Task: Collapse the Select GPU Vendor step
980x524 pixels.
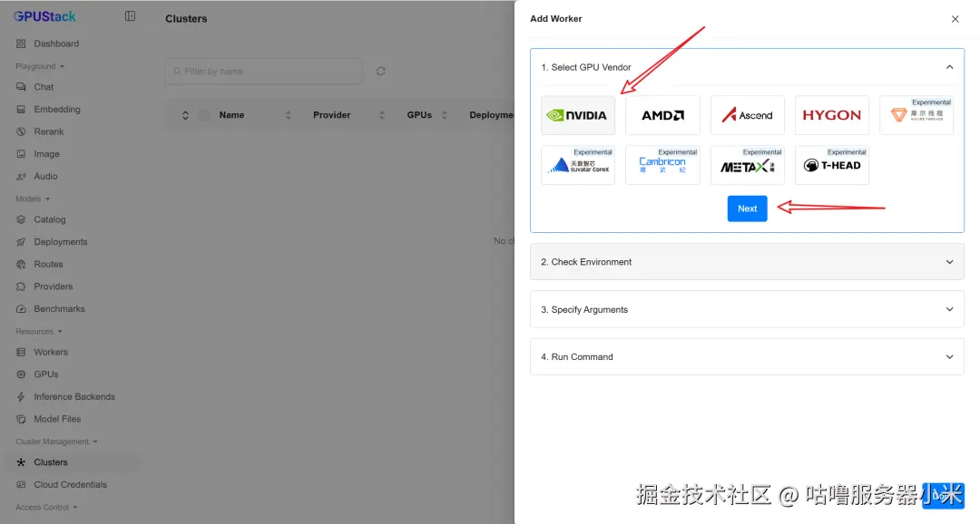Action: pyautogui.click(x=949, y=67)
